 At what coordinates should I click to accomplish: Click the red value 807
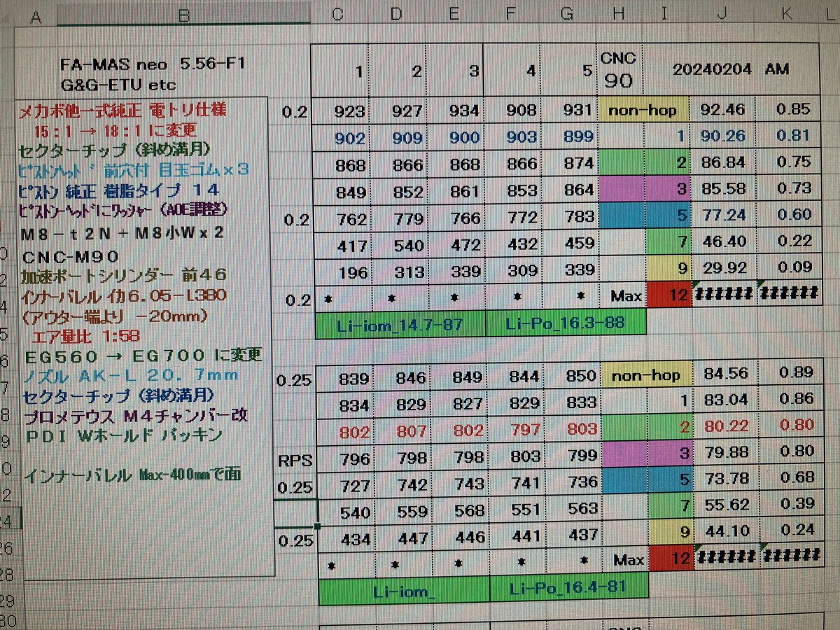click(401, 431)
